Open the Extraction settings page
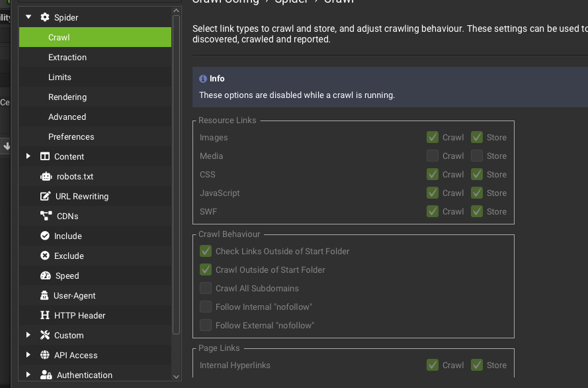Viewport: 588px width, 388px height. click(67, 58)
